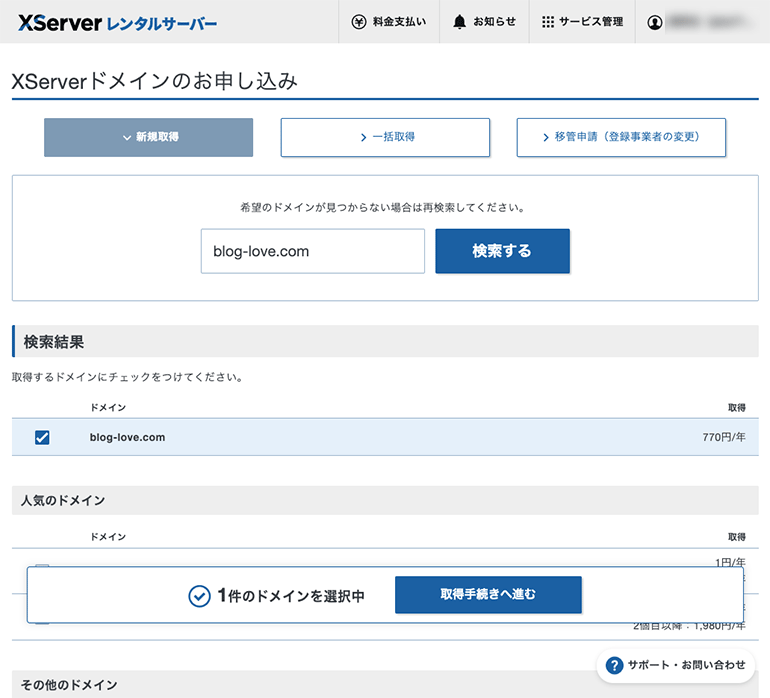Image resolution: width=770 pixels, height=698 pixels.
Task: Click 1円/年 price in popular domains
Action: (730, 561)
